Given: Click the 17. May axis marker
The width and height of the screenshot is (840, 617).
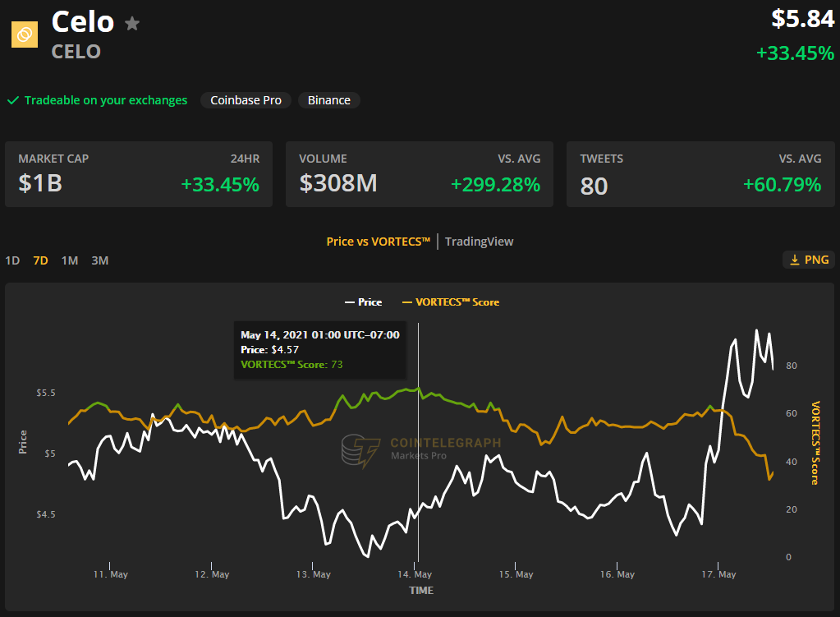Looking at the screenshot, I should pos(719,574).
